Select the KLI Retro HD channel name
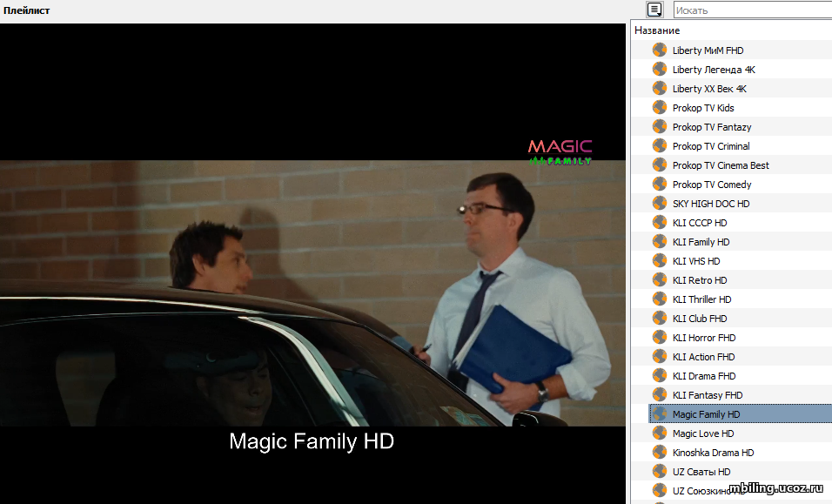This screenshot has height=504, width=832. click(x=700, y=280)
